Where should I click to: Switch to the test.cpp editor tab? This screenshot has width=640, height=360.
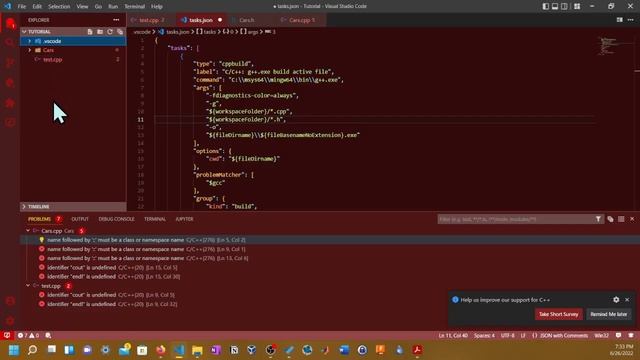pos(152,20)
